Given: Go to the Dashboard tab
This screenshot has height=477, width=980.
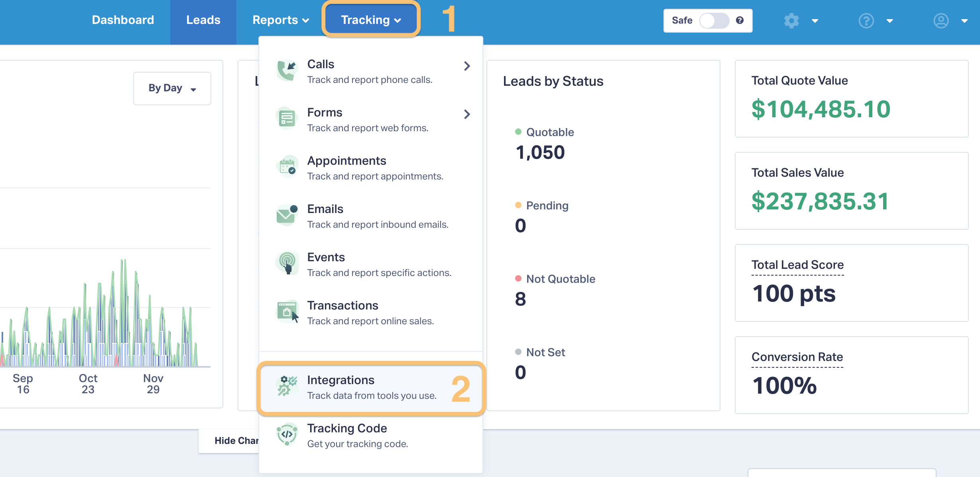Looking at the screenshot, I should click(x=123, y=20).
